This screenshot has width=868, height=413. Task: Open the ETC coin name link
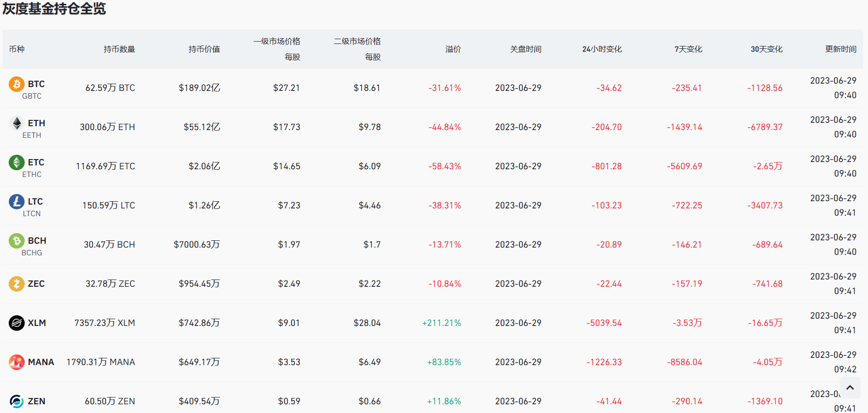[36, 162]
